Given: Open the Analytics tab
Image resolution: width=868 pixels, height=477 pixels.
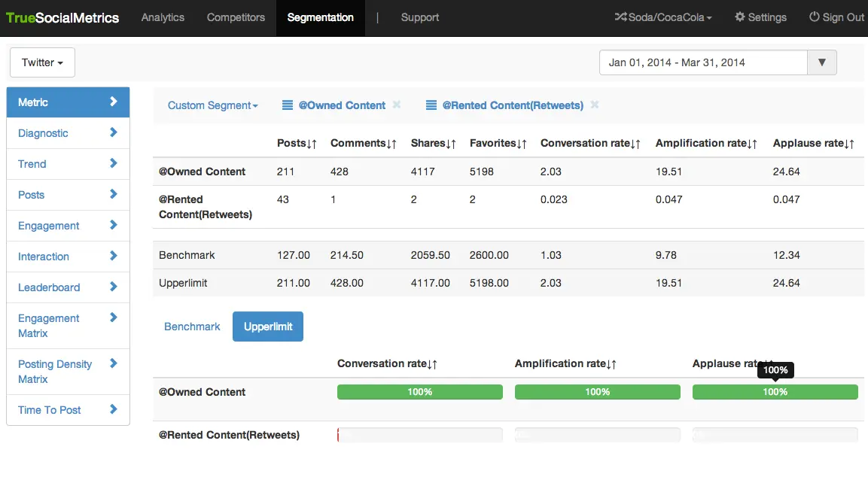Looking at the screenshot, I should (x=163, y=17).
